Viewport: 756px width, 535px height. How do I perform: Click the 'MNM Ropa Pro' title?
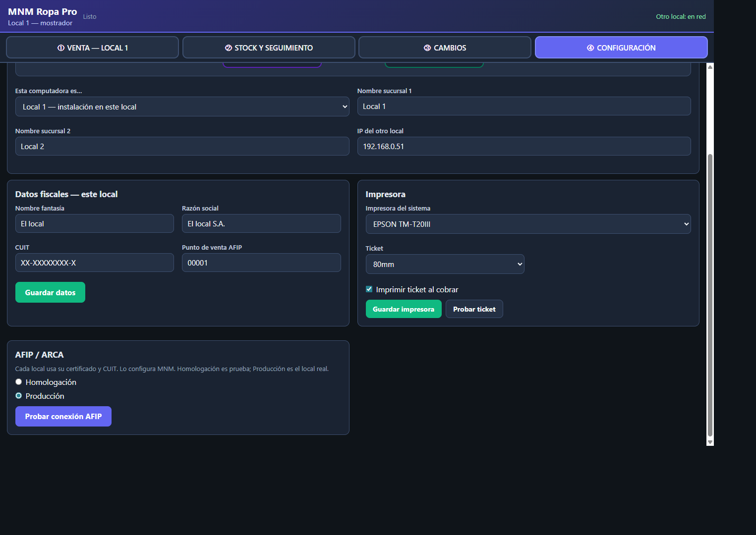point(43,11)
